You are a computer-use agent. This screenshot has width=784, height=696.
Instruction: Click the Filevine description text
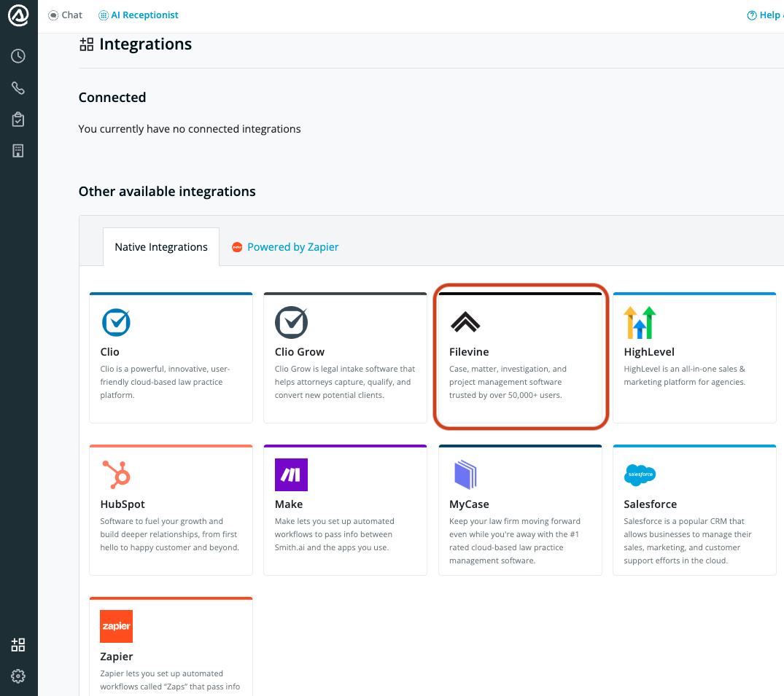[x=508, y=382]
